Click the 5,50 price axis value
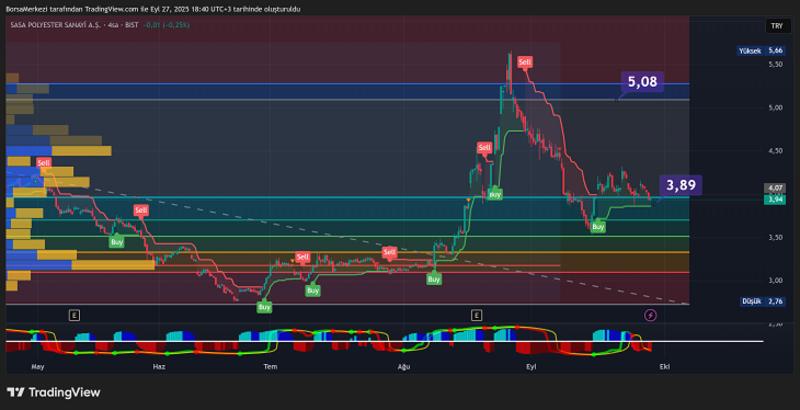 [x=775, y=64]
